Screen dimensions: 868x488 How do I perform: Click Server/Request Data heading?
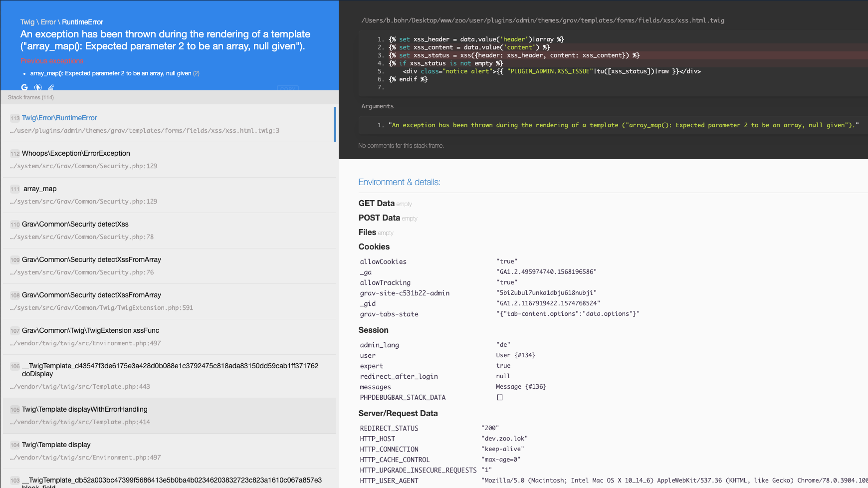(x=398, y=413)
